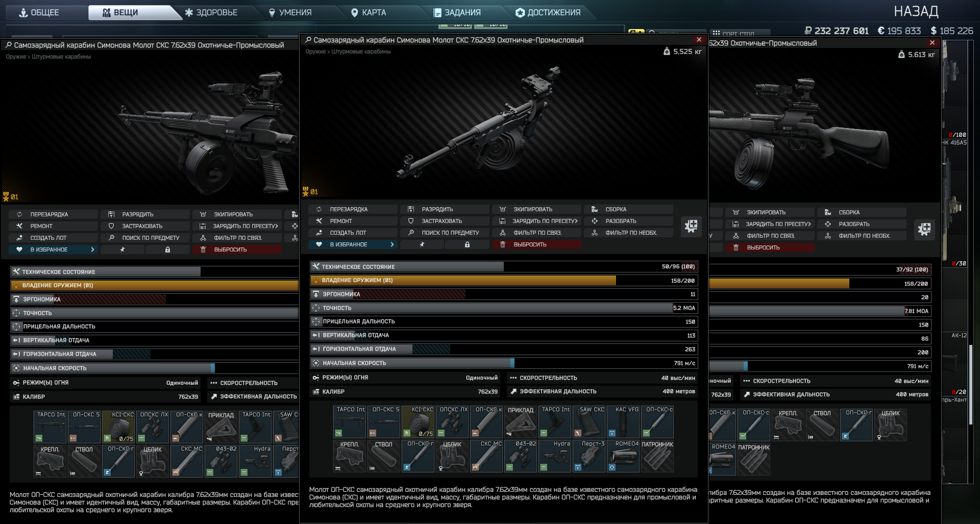Select empty КРЕПЛ. slot in right window

788,425
